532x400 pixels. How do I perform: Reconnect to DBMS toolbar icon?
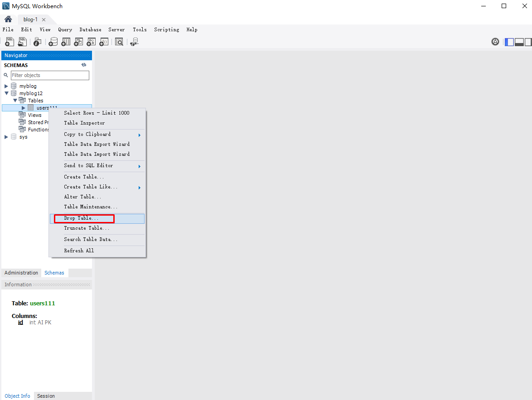[x=134, y=42]
